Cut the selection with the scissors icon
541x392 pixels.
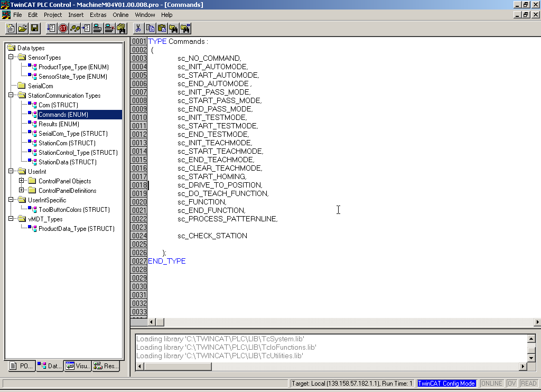click(x=138, y=29)
